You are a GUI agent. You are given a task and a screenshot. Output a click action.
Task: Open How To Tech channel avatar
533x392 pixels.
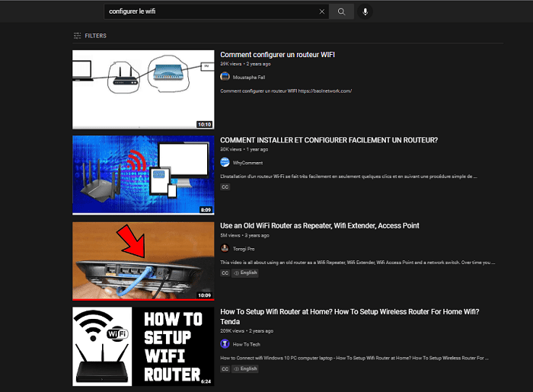[225, 343]
